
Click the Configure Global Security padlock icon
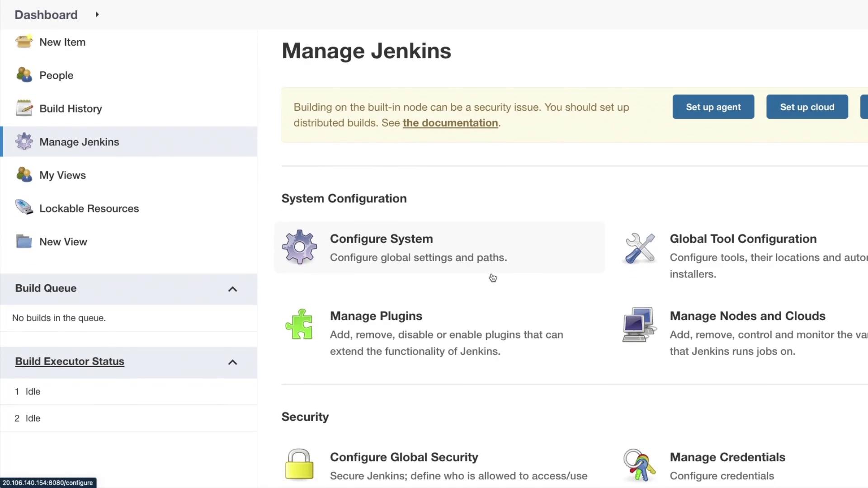tap(299, 465)
